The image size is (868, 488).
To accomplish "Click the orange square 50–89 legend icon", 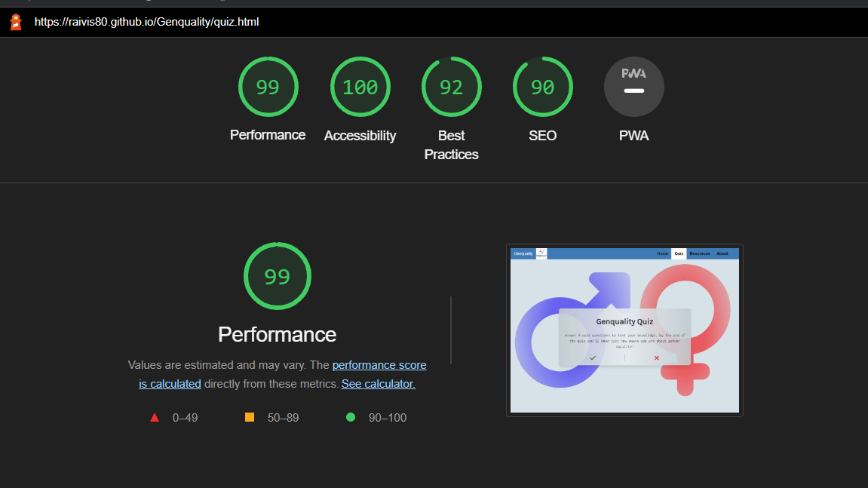I will (x=250, y=417).
